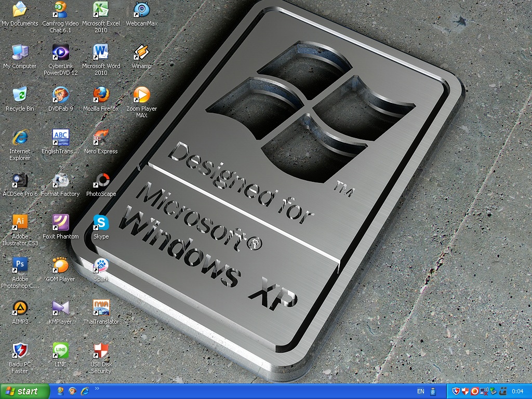Viewport: 532px width, 399px height.
Task: Select the USB Disk Security shortcut
Action: click(x=101, y=351)
